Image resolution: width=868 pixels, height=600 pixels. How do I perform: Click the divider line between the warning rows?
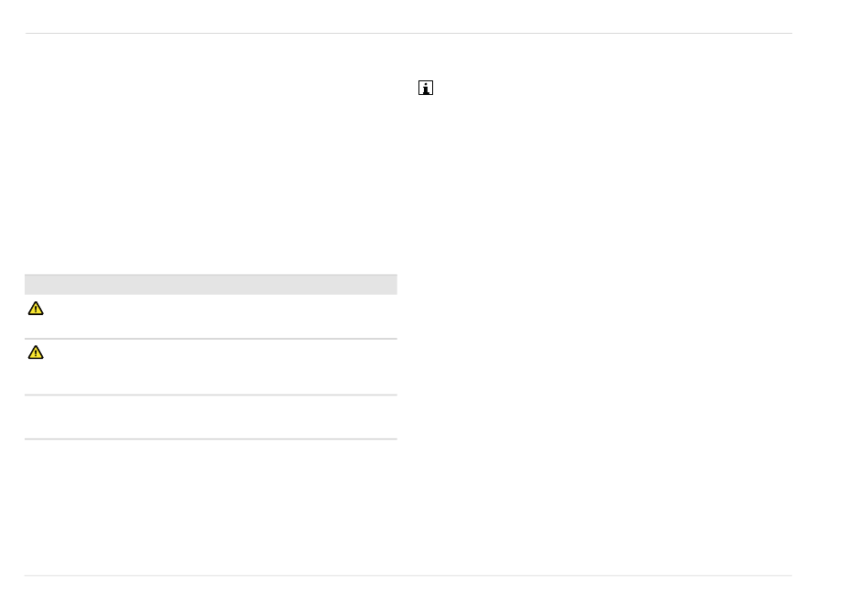pos(210,339)
